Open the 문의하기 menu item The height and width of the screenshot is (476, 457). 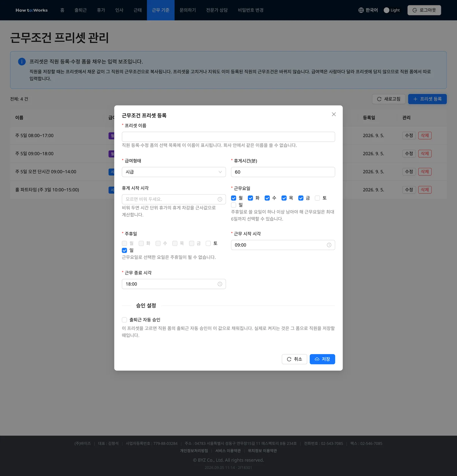188,10
